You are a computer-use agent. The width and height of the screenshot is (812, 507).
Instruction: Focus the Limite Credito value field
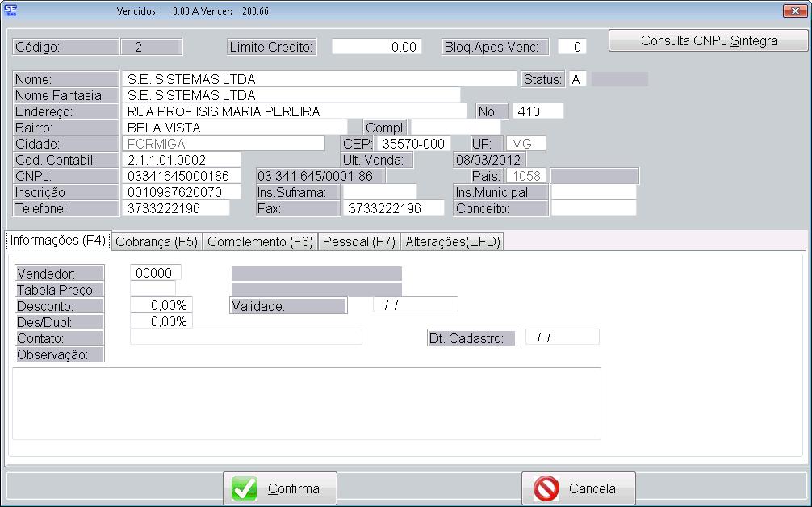tap(375, 47)
